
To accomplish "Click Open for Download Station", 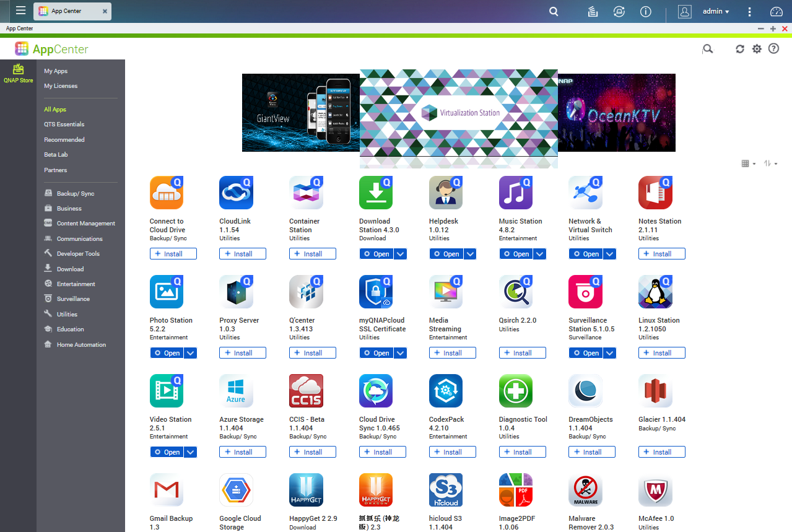I will (376, 254).
